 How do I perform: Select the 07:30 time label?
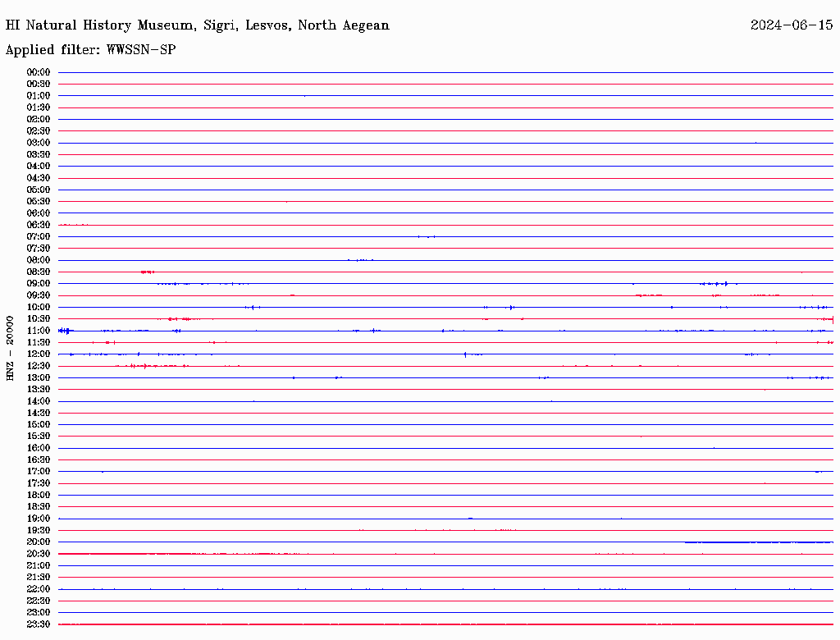point(39,249)
